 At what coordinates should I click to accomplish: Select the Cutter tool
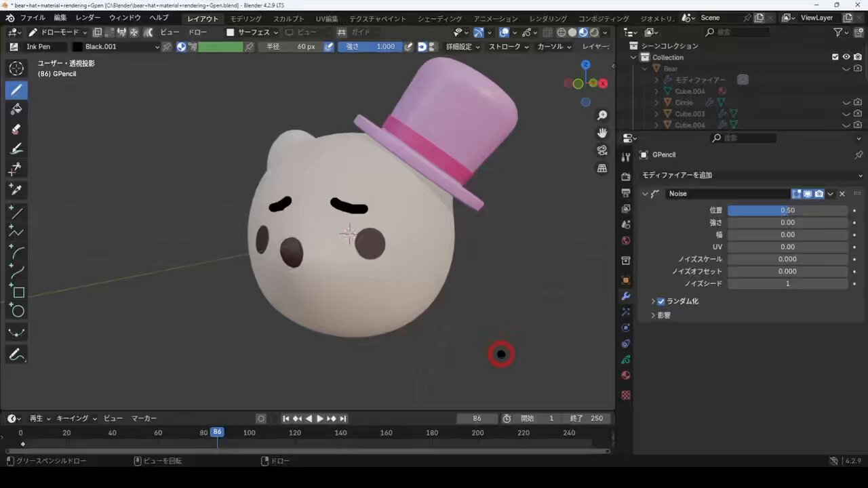(x=17, y=169)
